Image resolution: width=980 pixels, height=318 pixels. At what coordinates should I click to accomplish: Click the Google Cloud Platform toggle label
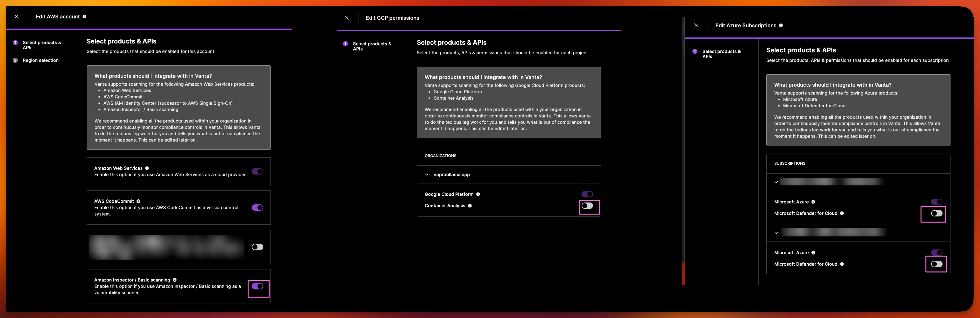tap(449, 194)
